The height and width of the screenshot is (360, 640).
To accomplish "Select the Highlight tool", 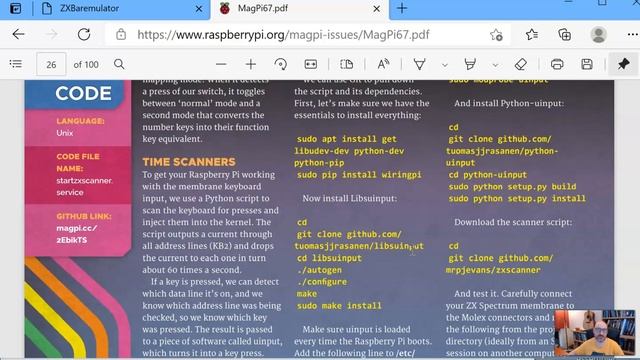I will (470, 64).
